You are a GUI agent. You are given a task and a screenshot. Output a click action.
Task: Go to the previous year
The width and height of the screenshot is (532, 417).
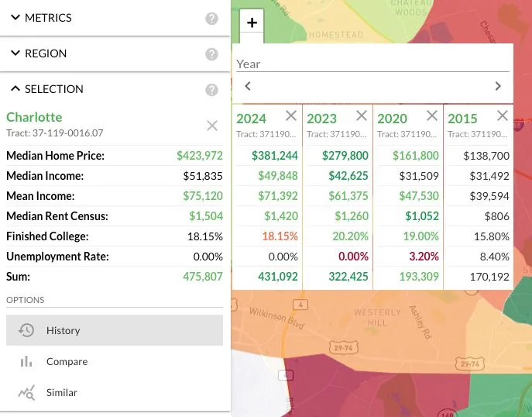248,86
